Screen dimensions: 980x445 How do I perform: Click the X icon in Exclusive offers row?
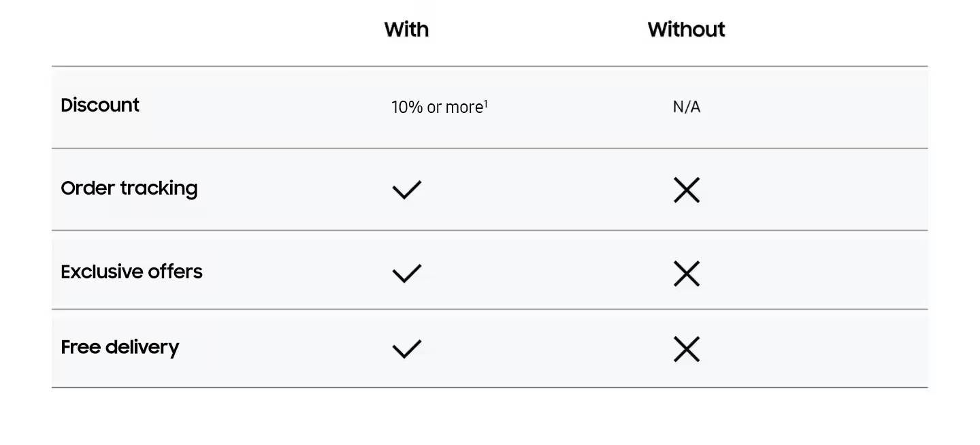[x=686, y=274]
